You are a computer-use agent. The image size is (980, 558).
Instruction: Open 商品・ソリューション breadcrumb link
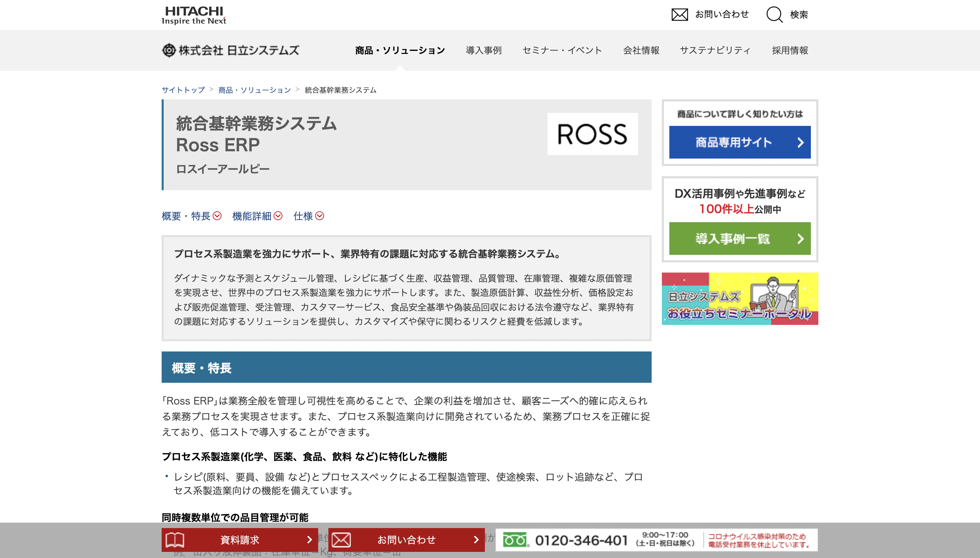click(254, 90)
